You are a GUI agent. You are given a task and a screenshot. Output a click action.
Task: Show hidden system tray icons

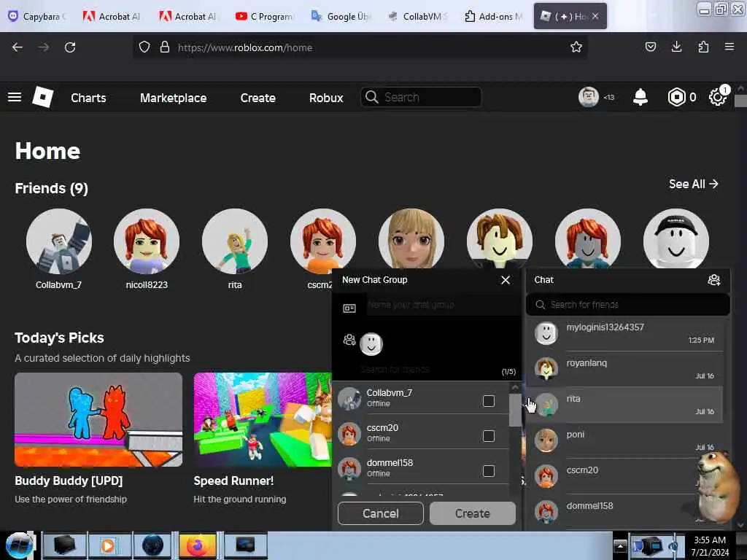coord(620,545)
